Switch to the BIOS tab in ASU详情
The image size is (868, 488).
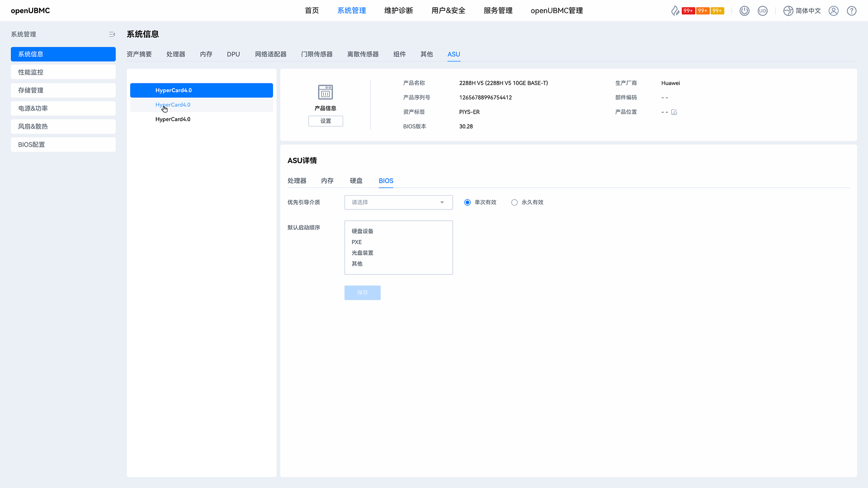[x=386, y=181]
